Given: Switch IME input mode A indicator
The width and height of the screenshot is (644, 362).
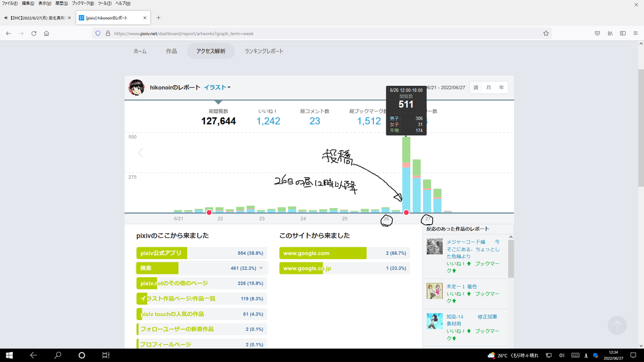Looking at the screenshot, I should click(586, 355).
